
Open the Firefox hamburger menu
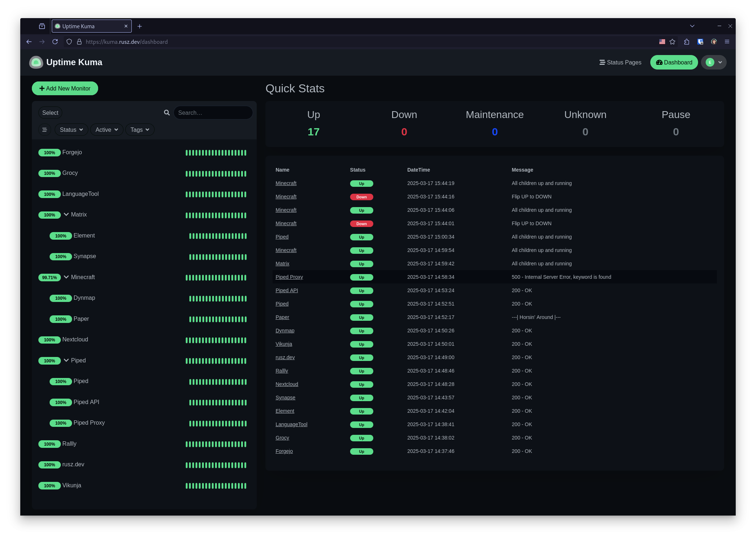[727, 42]
